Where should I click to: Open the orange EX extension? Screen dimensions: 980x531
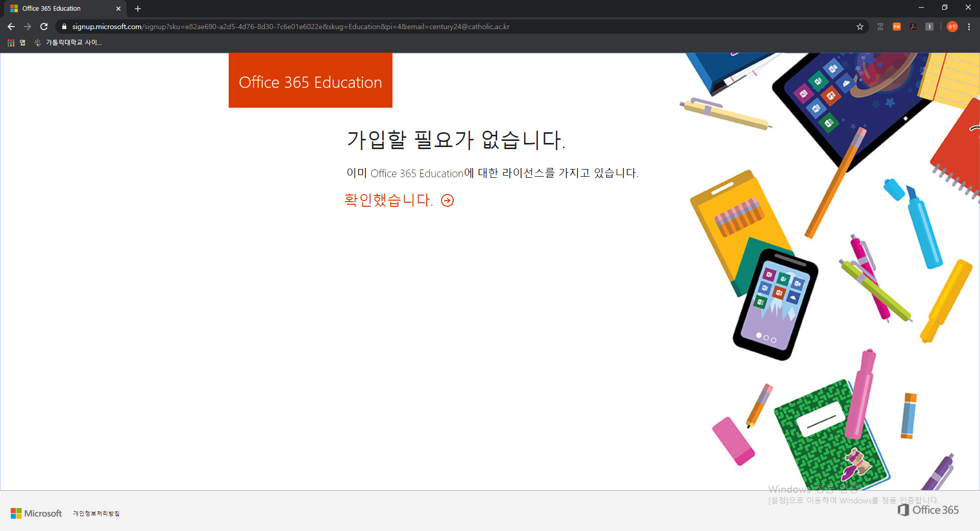[x=897, y=27]
